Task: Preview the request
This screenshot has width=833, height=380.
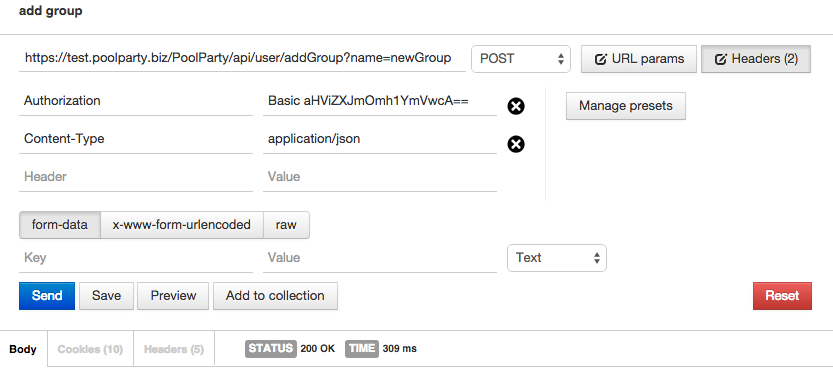Action: [x=173, y=295]
